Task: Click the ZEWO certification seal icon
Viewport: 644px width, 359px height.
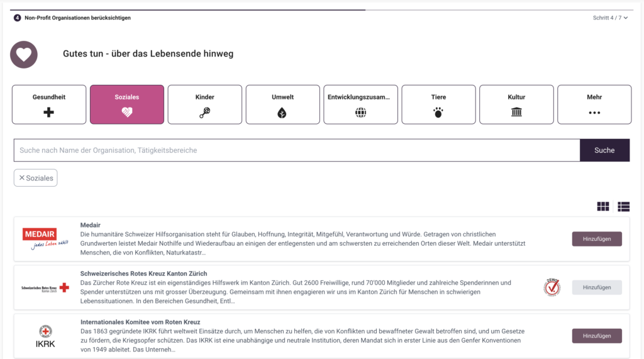Action: (552, 287)
